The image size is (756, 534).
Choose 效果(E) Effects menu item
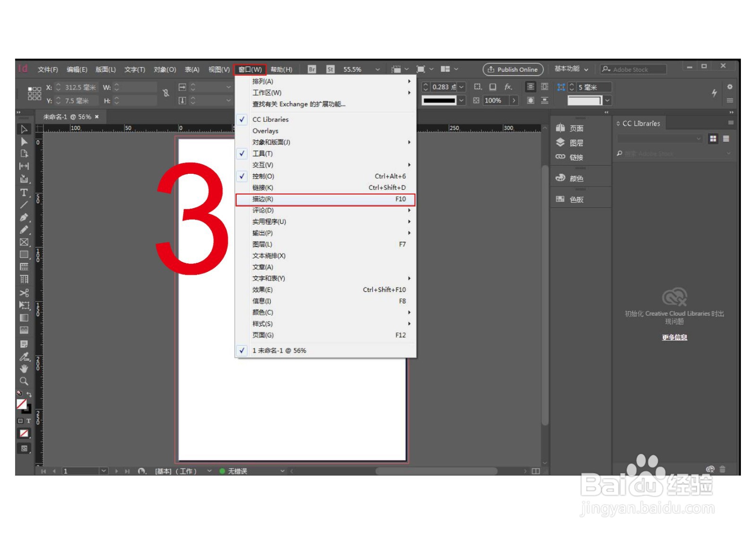coord(326,290)
